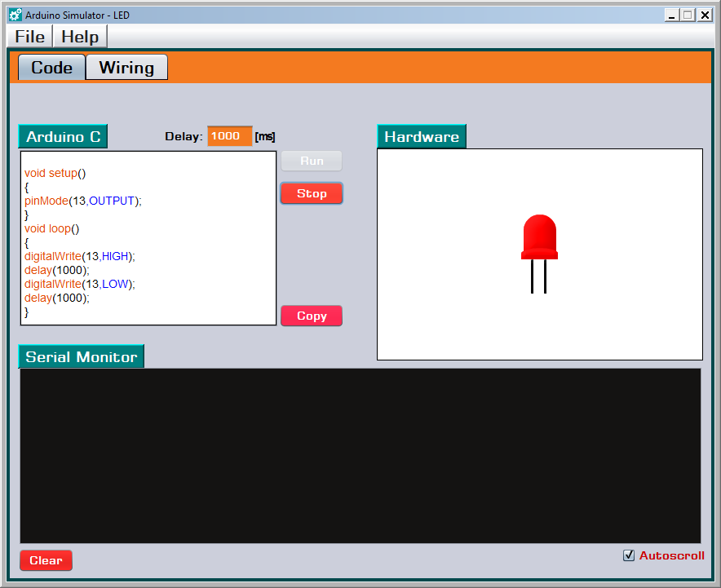The image size is (721, 588).
Task: Click the 'Arduino Simulator - LED' window title
Action: pyautogui.click(x=77, y=15)
